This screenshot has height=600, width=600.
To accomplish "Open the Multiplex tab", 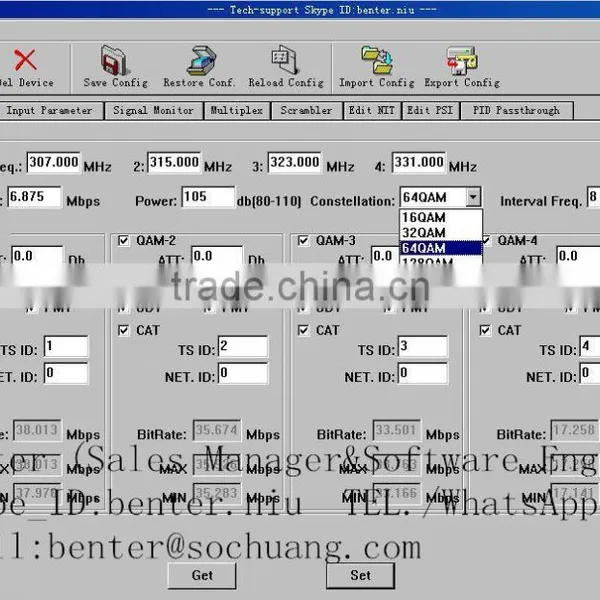I will click(x=237, y=111).
